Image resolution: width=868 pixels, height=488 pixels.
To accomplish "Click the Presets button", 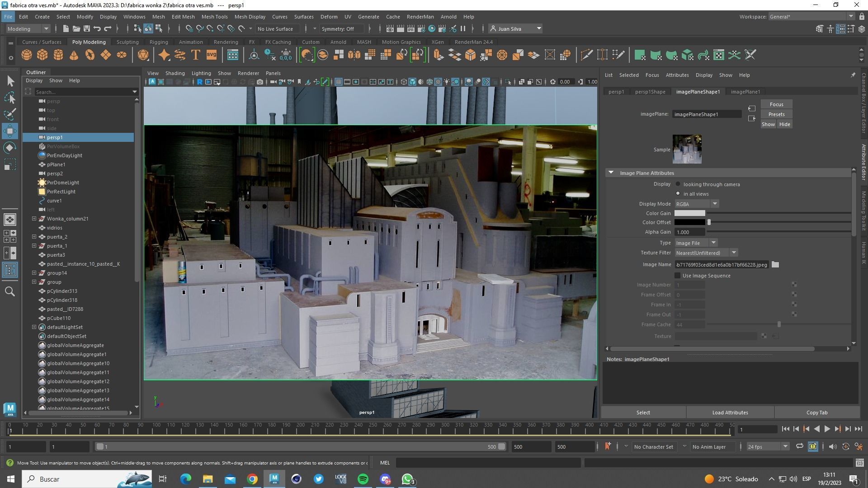I will [x=776, y=114].
